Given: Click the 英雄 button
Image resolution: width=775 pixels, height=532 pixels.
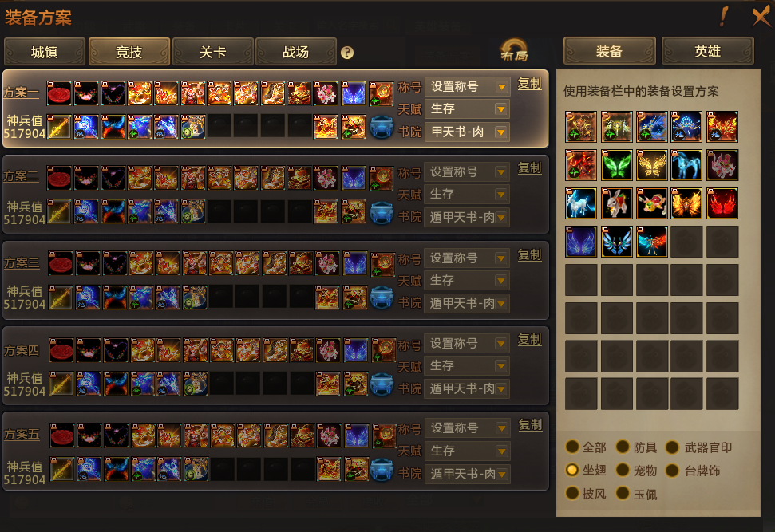Looking at the screenshot, I should [x=707, y=51].
